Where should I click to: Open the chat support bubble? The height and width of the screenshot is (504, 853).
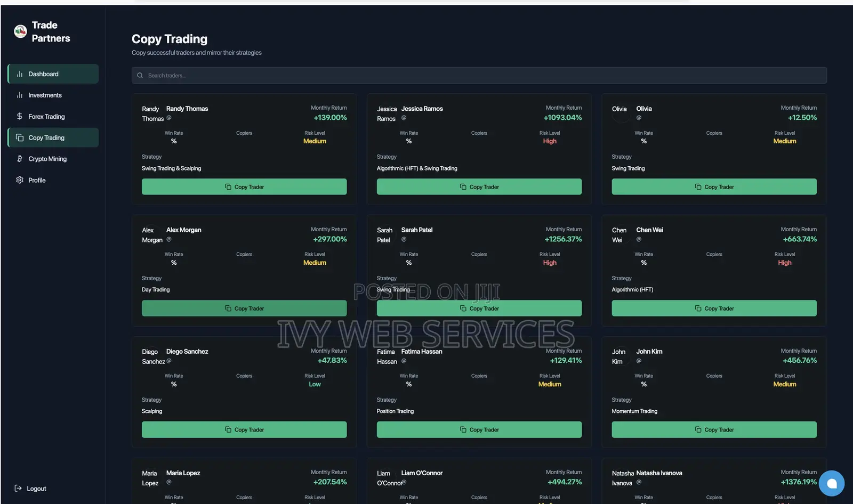(x=832, y=483)
